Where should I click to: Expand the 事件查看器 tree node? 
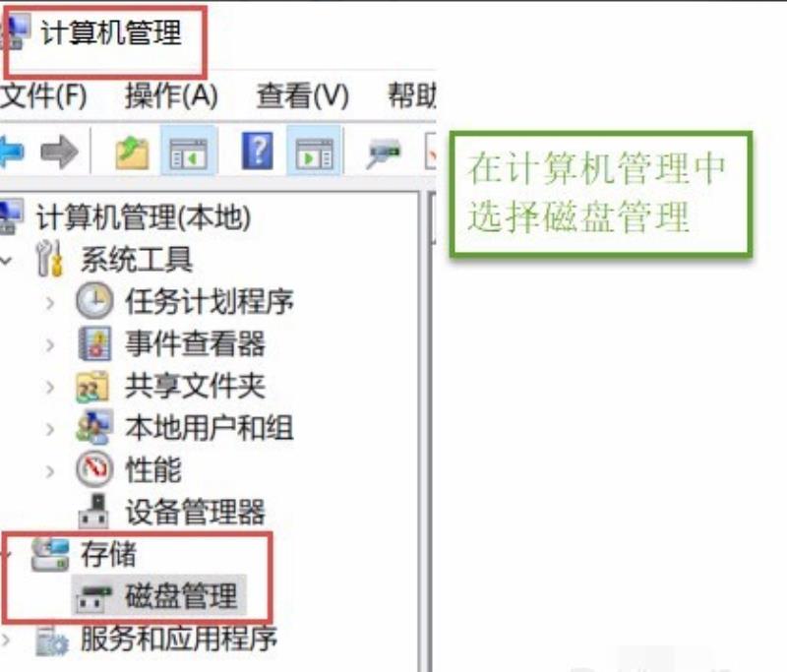(50, 344)
